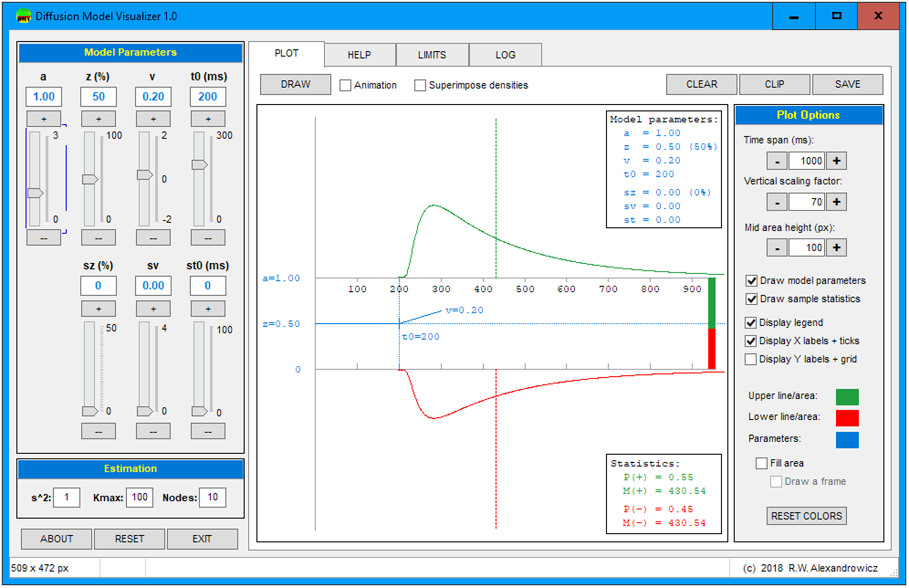Click the a parameter slider thumb
Image resolution: width=909 pixels, height=588 pixels.
pyautogui.click(x=35, y=193)
